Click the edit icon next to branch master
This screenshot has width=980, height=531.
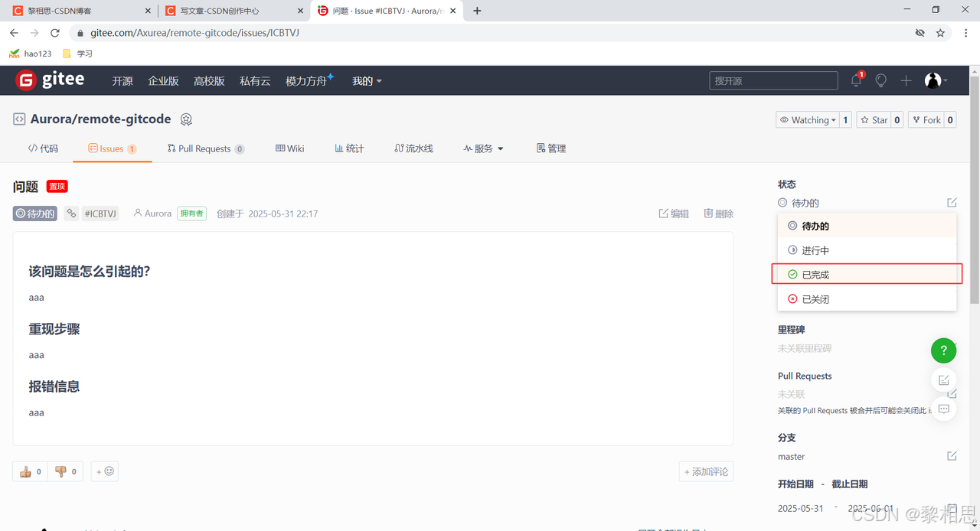tap(952, 456)
